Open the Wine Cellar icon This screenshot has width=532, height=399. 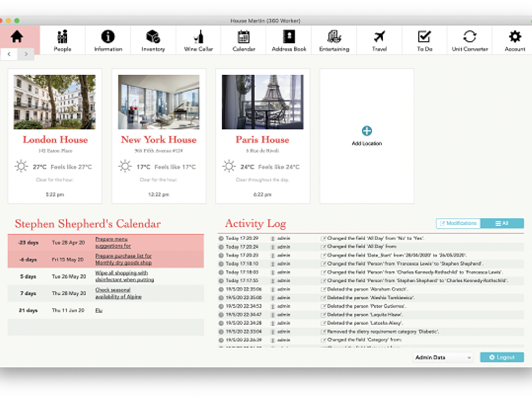198,37
